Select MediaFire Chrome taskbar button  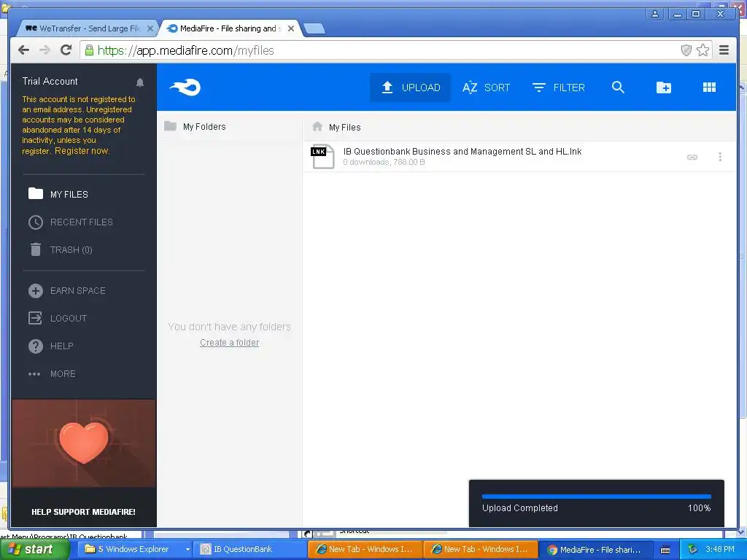pos(595,550)
